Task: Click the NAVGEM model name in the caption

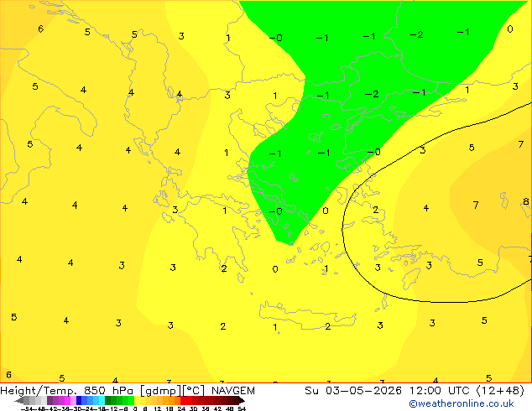Action: [x=233, y=391]
